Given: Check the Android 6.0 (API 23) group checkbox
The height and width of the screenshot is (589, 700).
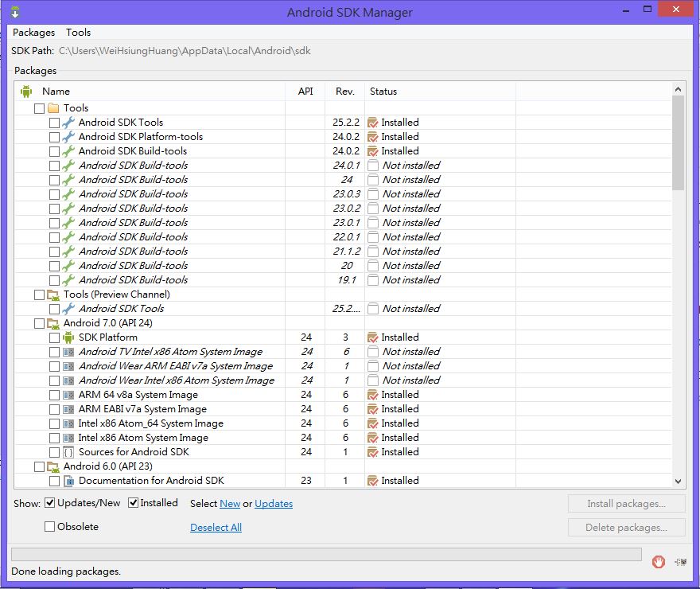Looking at the screenshot, I should click(39, 466).
